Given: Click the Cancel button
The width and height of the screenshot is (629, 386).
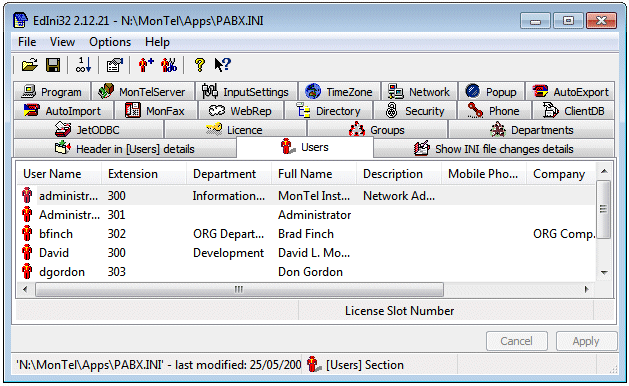Looking at the screenshot, I should pos(517,341).
